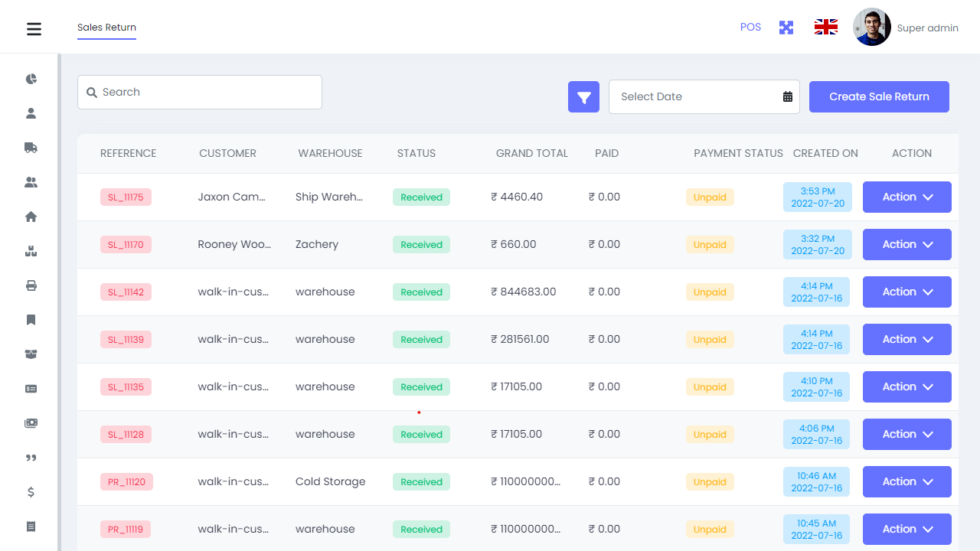Open the hamburger menu in the header
Viewport: 980px width, 551px height.
[x=34, y=29]
